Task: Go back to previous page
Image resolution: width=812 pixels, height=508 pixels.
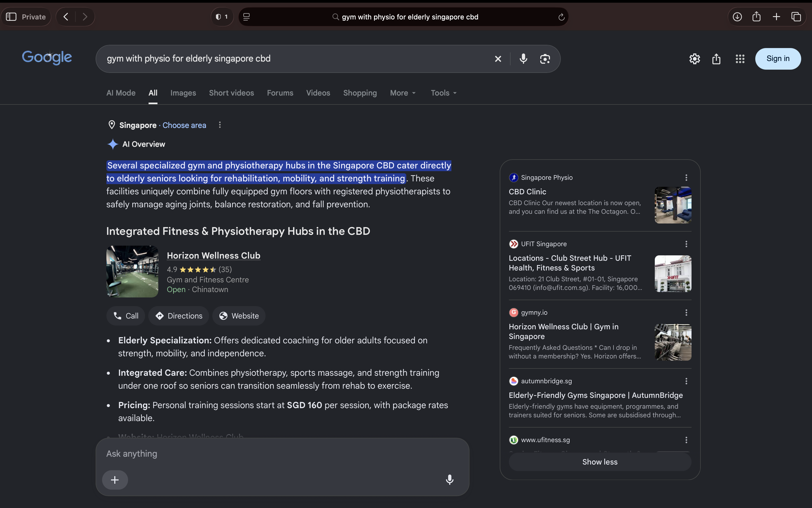Action: point(66,17)
